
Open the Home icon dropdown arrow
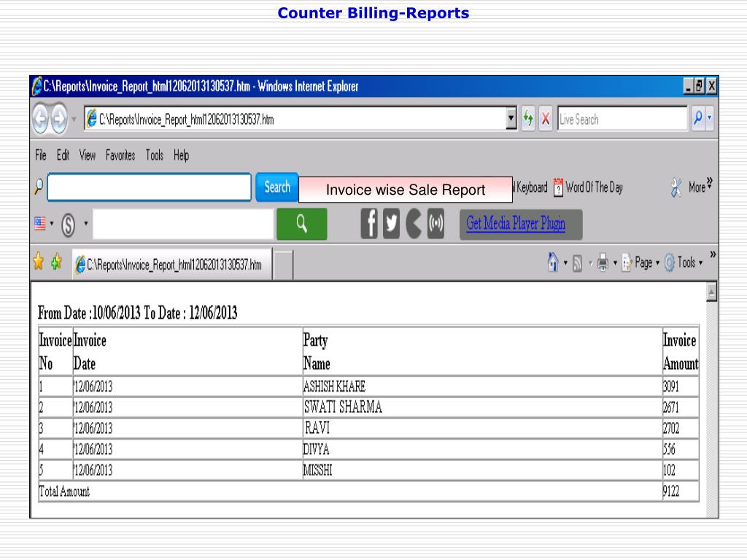point(565,262)
